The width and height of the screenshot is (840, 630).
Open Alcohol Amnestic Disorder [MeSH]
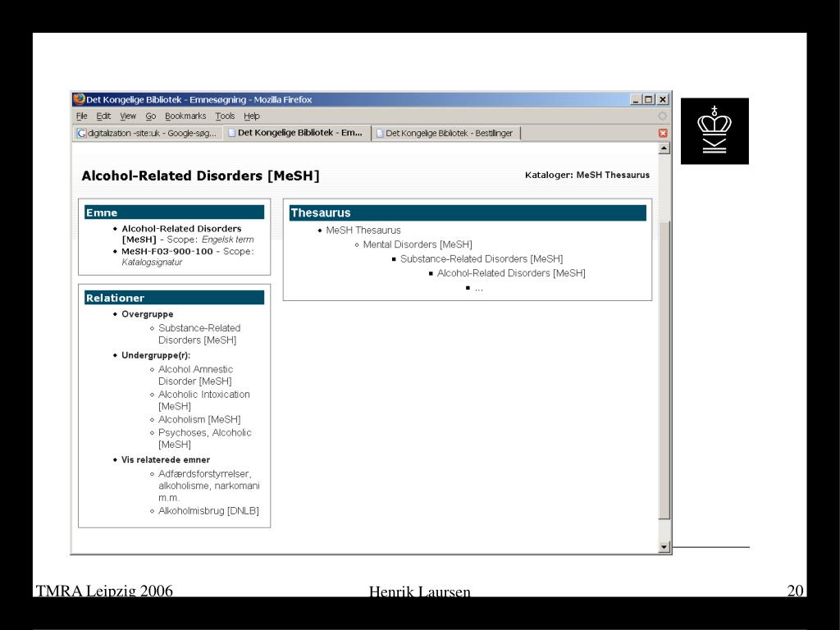coord(195,375)
